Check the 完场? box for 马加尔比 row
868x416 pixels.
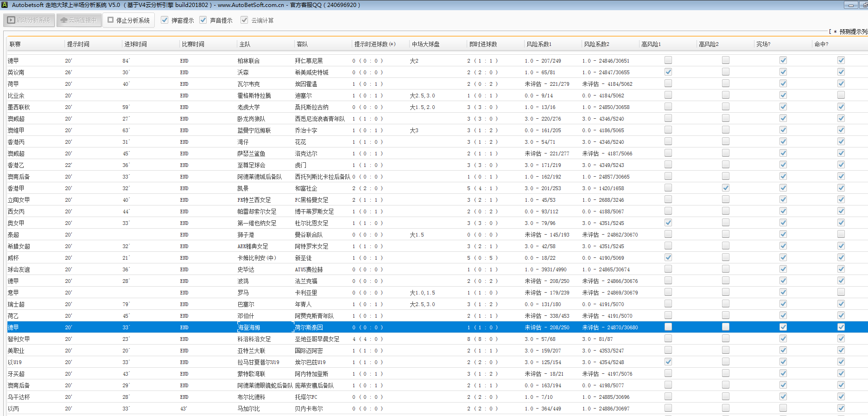pyautogui.click(x=783, y=408)
